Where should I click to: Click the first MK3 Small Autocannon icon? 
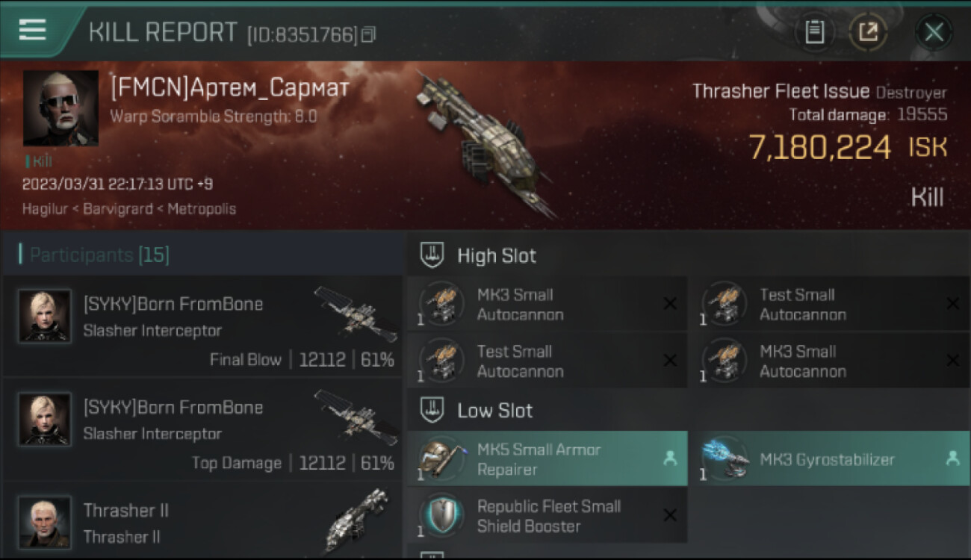(x=441, y=304)
